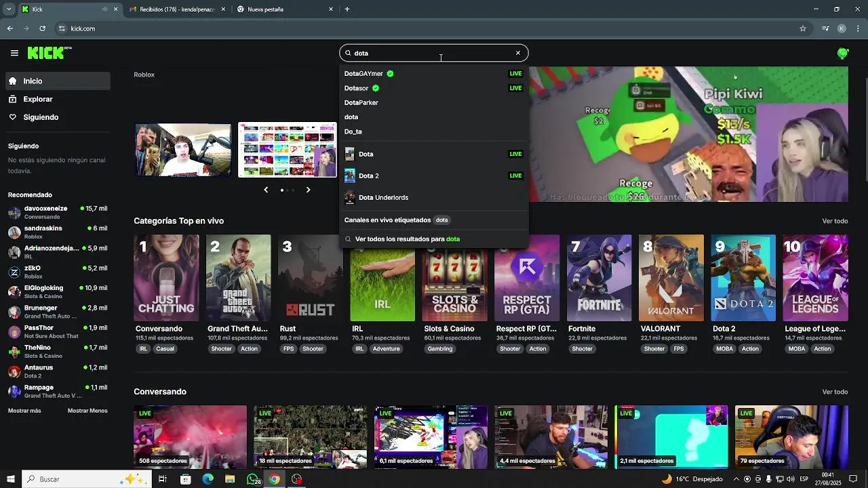Open the Grand Theft Auto category card
Screen dimensions: 868x488
click(238, 278)
